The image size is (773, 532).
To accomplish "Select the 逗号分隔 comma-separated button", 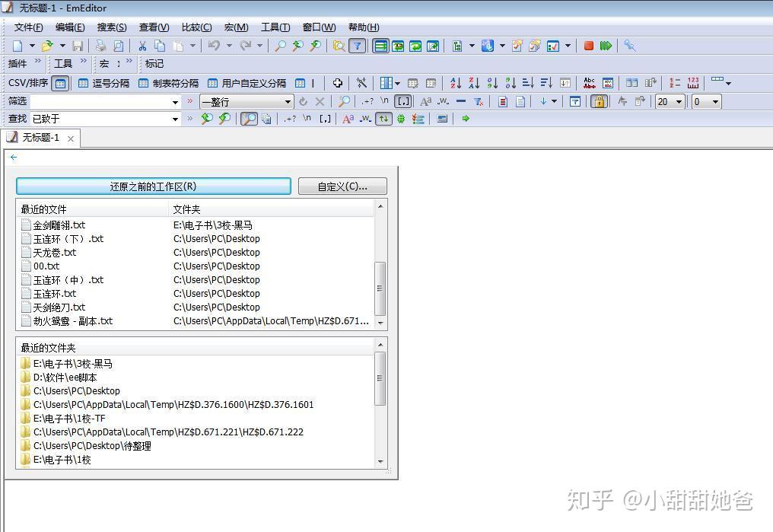I will coord(104,83).
